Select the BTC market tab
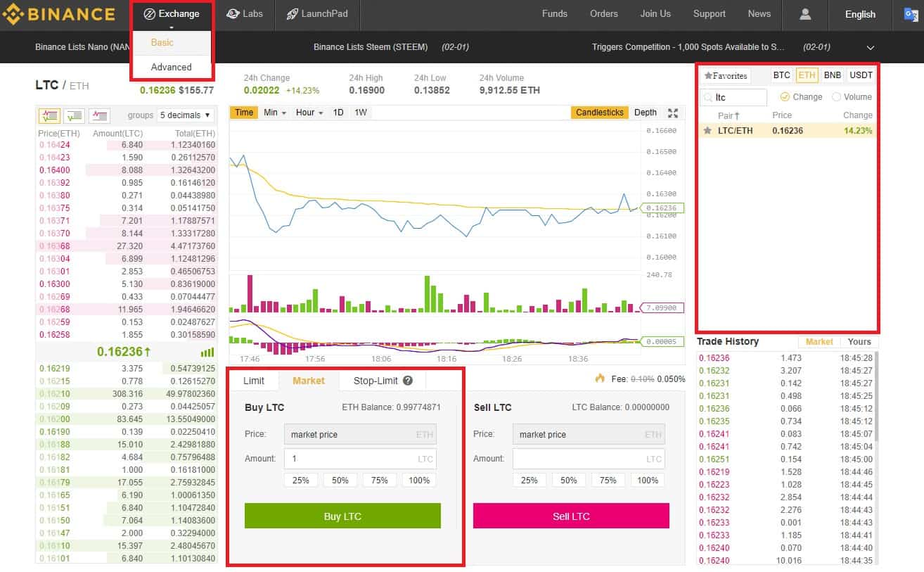The image size is (924, 572). click(x=781, y=75)
